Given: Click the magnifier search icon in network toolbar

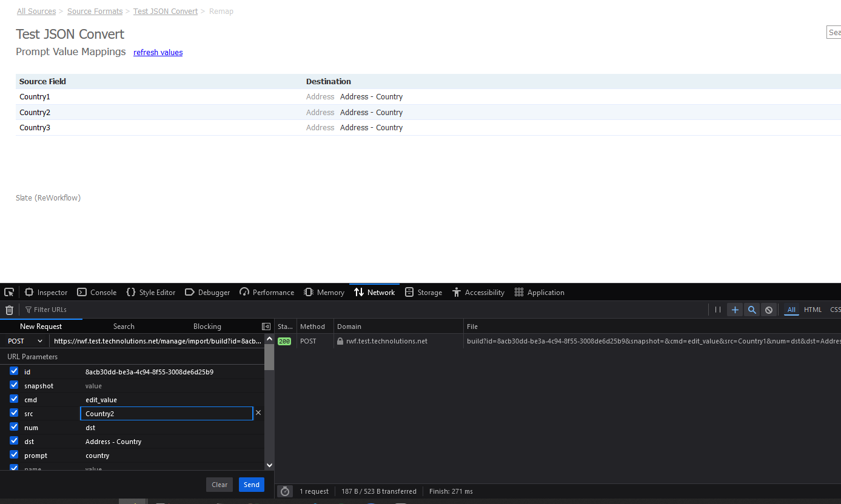Looking at the screenshot, I should [x=752, y=310].
